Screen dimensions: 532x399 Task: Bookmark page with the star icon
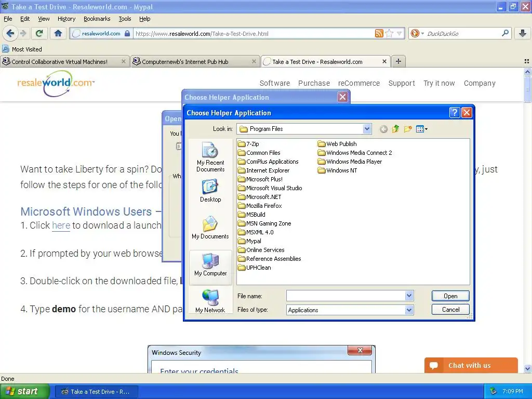389,33
